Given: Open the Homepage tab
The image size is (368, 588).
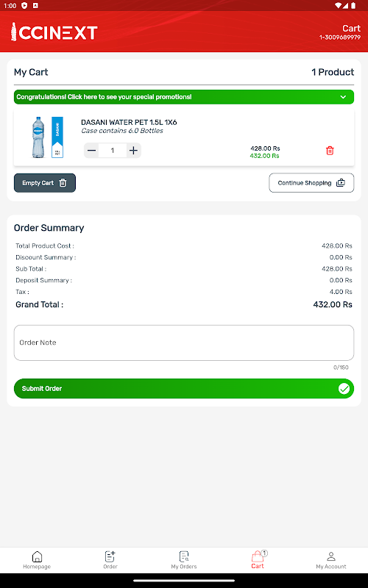Looking at the screenshot, I should pyautogui.click(x=37, y=560).
